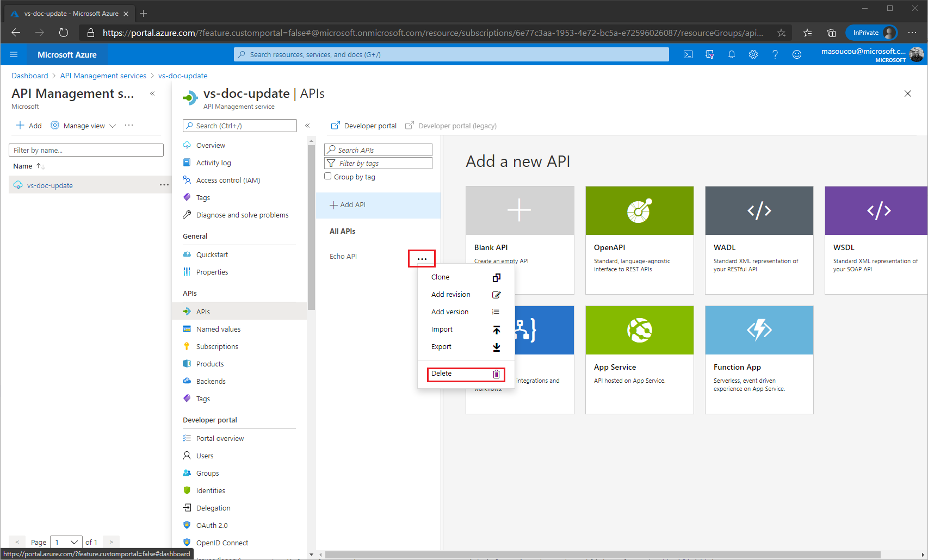This screenshot has width=928, height=560.
Task: Click the Filter by tags field
Action: [378, 163]
